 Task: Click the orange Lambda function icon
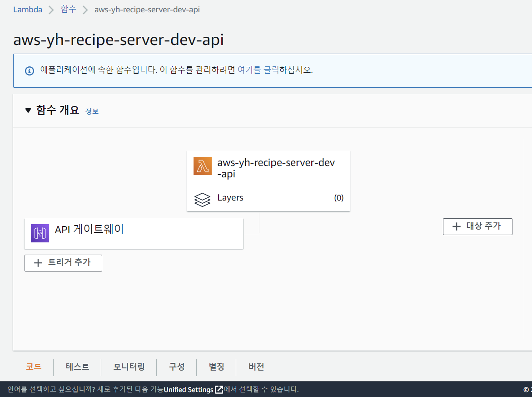coord(203,166)
